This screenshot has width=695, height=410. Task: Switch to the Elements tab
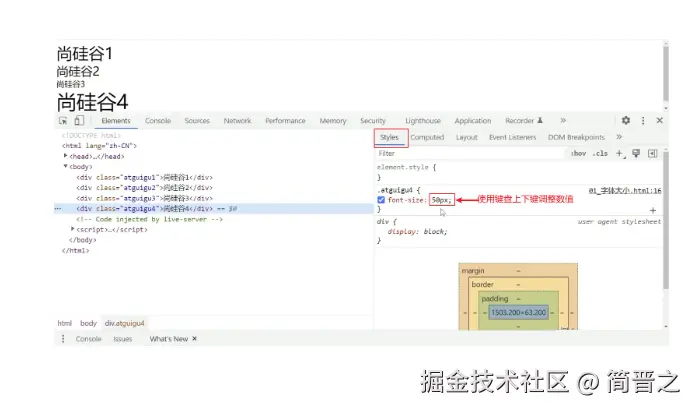click(116, 121)
